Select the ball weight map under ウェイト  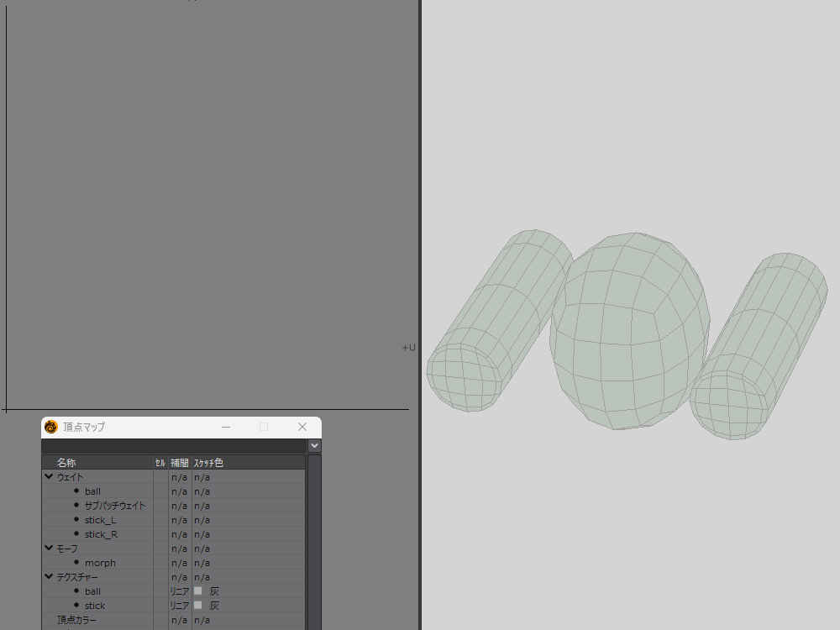pos(92,491)
